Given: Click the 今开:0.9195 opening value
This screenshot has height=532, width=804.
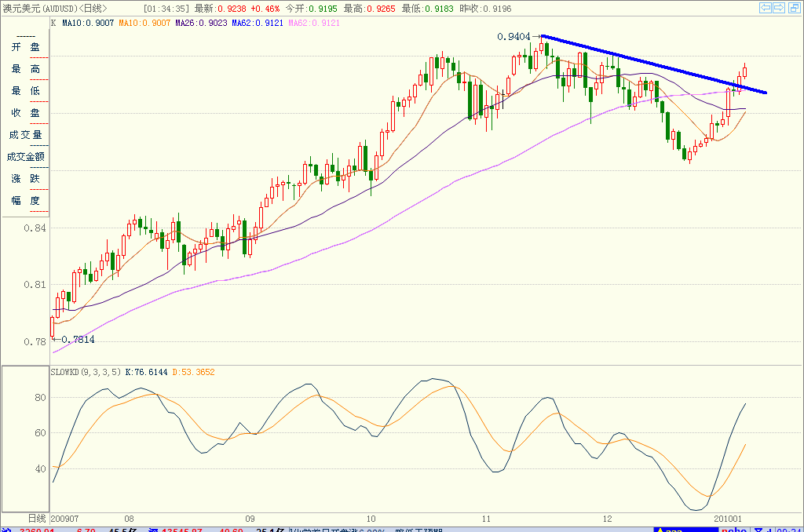Looking at the screenshot, I should (x=311, y=9).
